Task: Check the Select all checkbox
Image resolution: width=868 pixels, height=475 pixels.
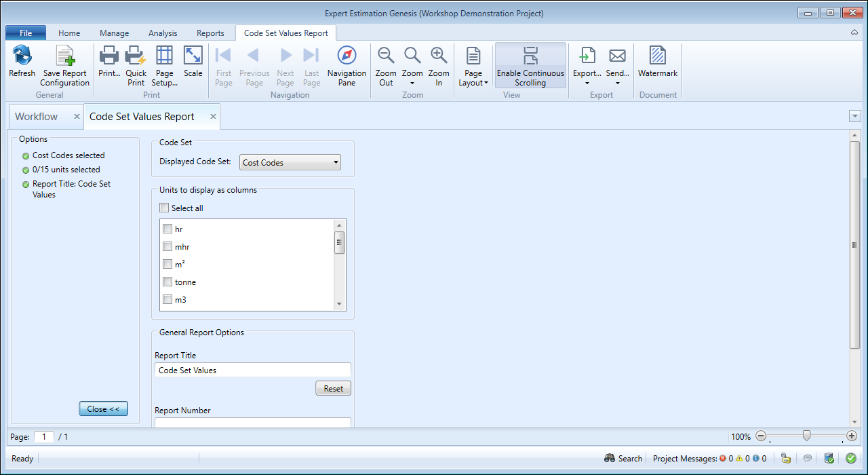Action: 164,208
